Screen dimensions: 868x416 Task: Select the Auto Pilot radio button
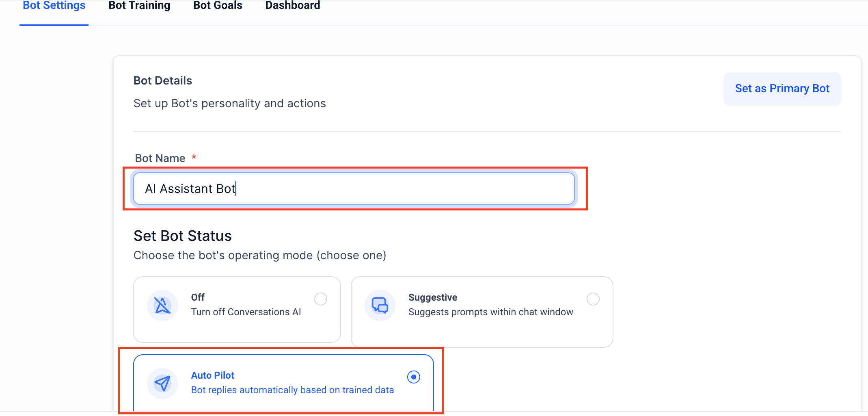[x=414, y=377]
